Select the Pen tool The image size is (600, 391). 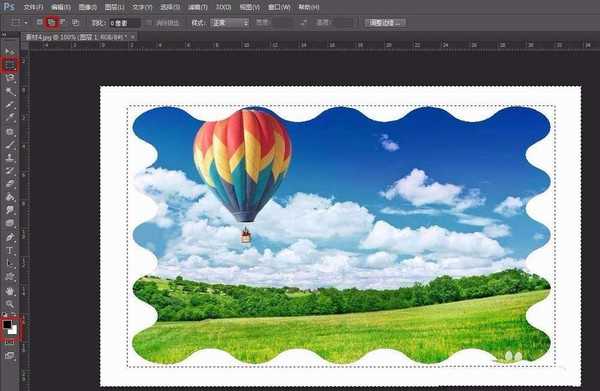coord(10,237)
